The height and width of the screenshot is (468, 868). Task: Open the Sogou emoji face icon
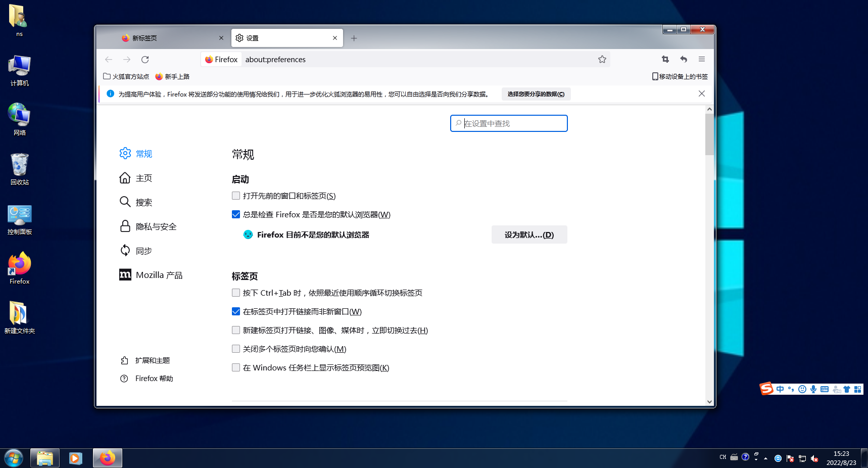pos(802,389)
